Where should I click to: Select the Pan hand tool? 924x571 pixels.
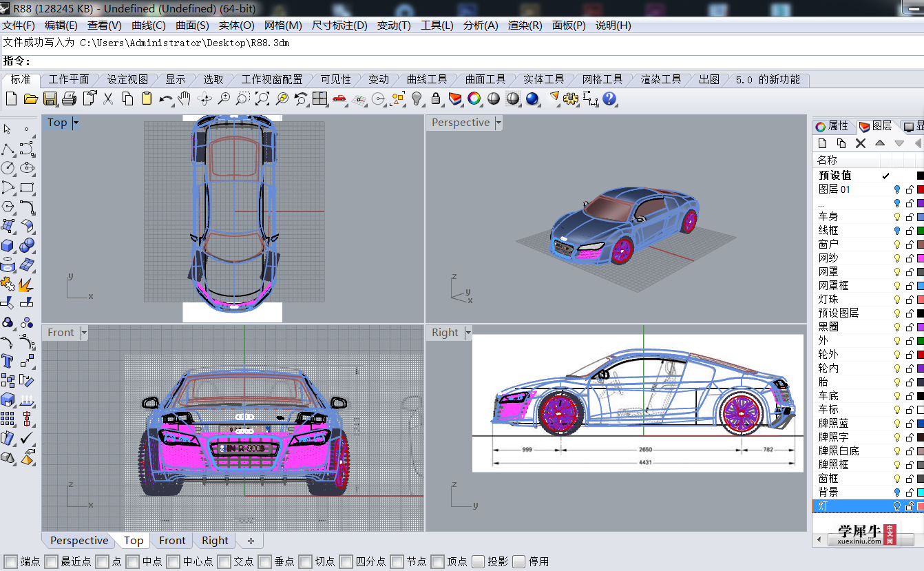click(184, 98)
